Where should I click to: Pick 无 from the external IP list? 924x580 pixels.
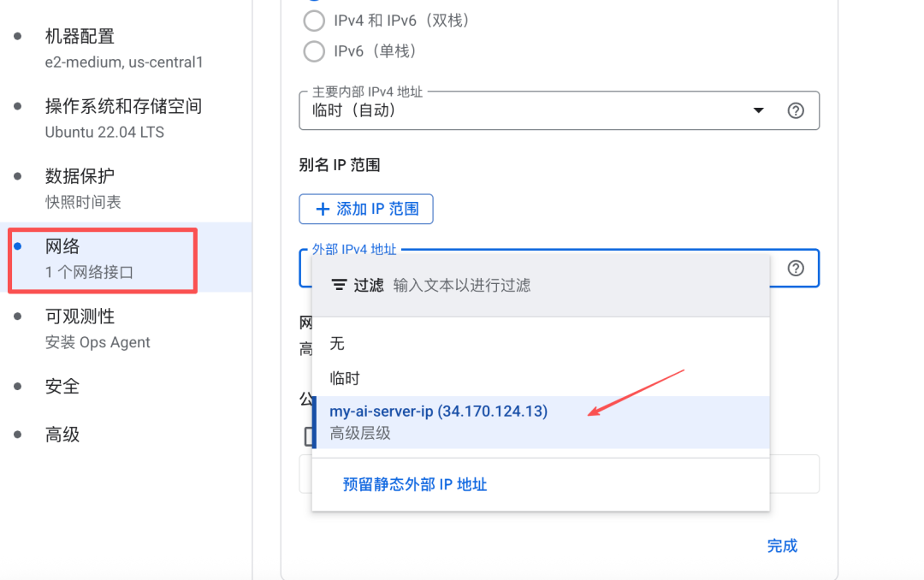coord(337,343)
